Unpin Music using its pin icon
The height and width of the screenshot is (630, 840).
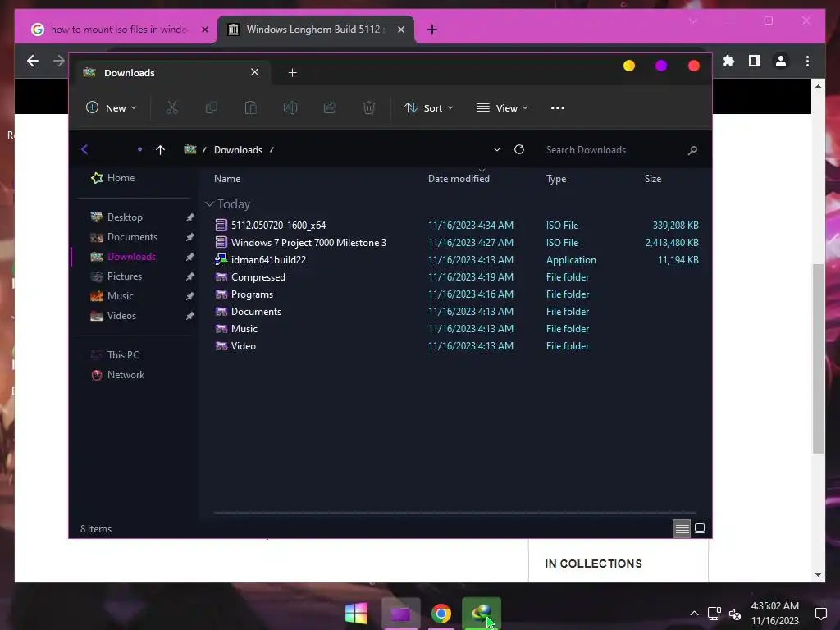[189, 296]
